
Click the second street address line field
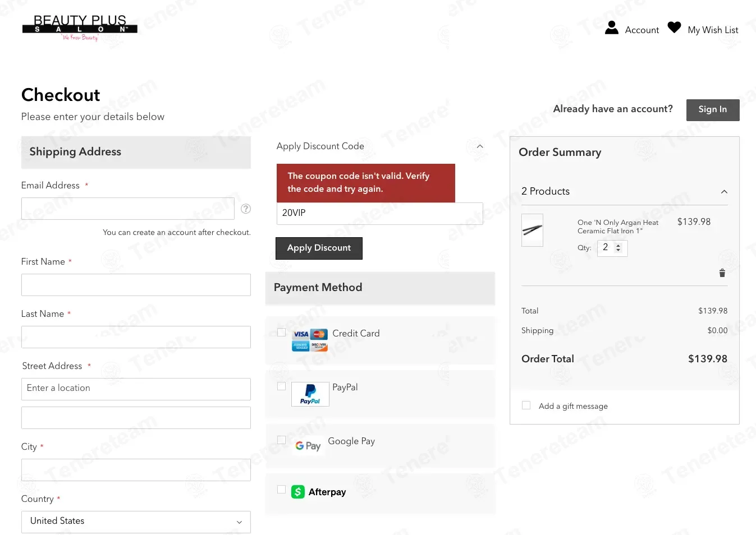click(x=136, y=418)
